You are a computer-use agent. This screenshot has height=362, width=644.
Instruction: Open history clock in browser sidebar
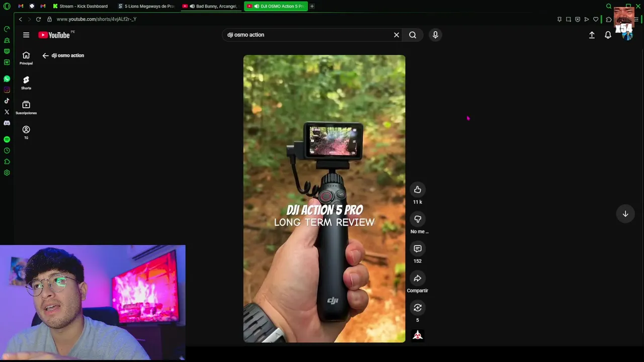[x=7, y=150]
